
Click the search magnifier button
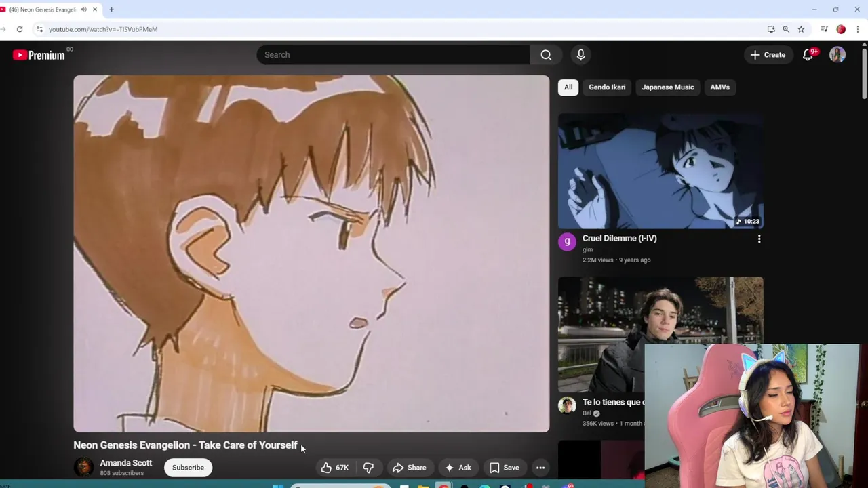(x=546, y=55)
